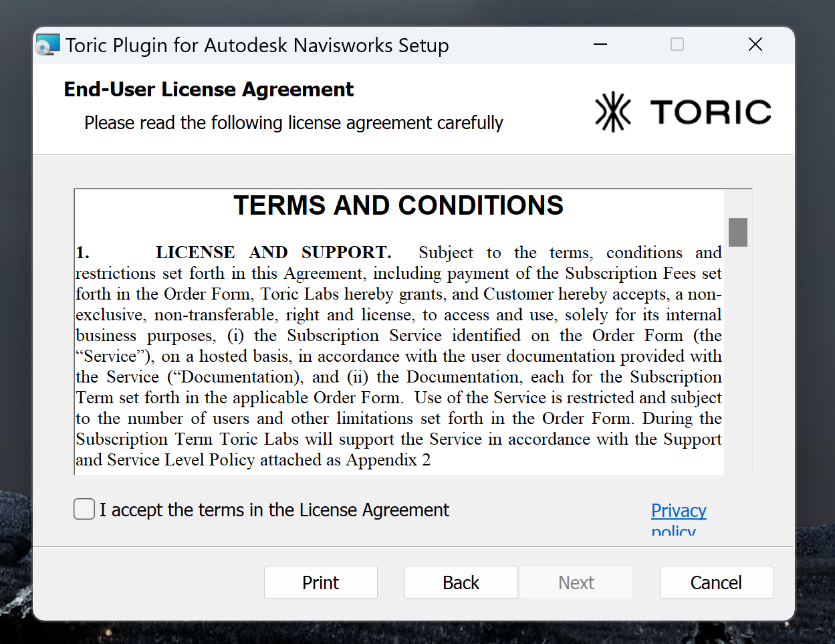
Task: Open the Privacy policy link
Action: pyautogui.click(x=679, y=519)
